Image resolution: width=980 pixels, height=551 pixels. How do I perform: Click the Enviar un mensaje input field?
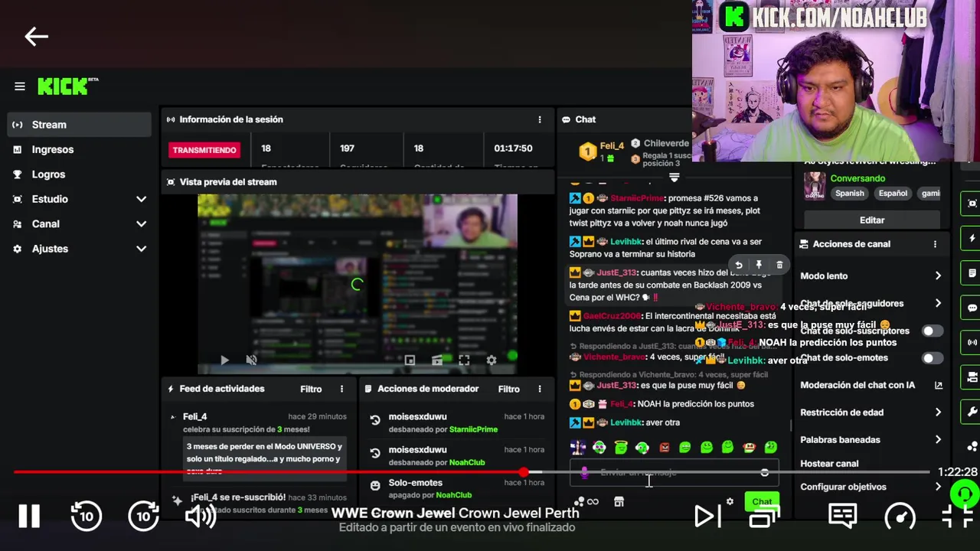[674, 473]
